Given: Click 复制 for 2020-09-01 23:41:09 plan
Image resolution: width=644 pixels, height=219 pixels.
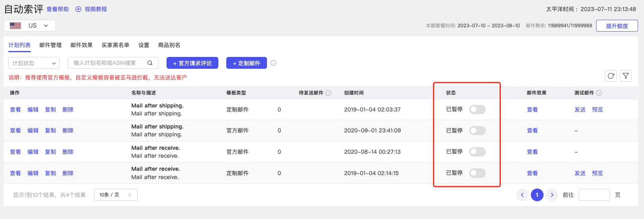Looking at the screenshot, I should (50, 130).
